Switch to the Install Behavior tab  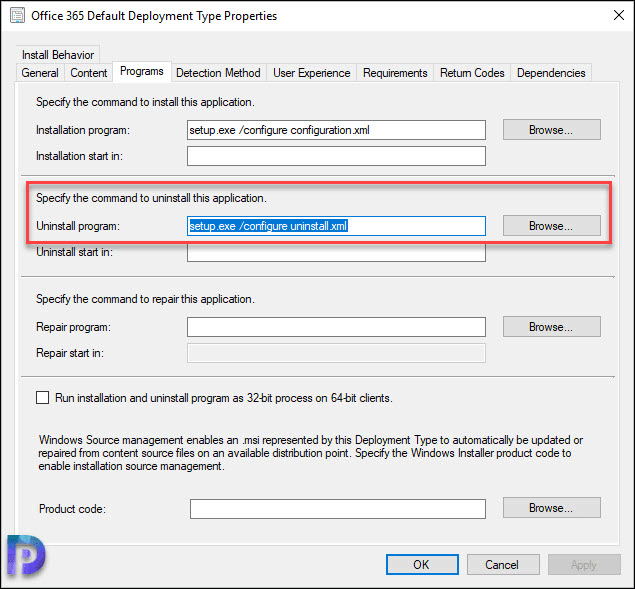[x=58, y=55]
